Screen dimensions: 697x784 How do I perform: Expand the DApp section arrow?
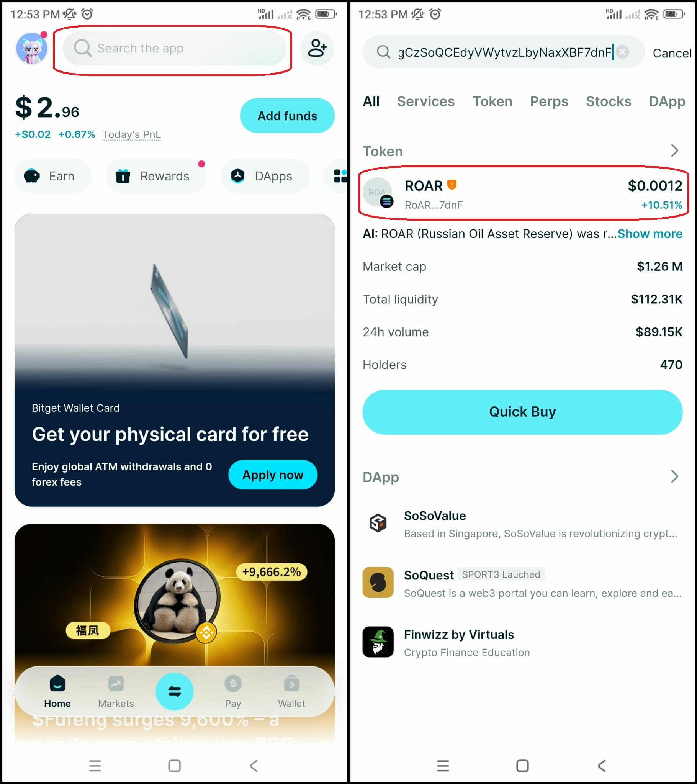(x=675, y=476)
